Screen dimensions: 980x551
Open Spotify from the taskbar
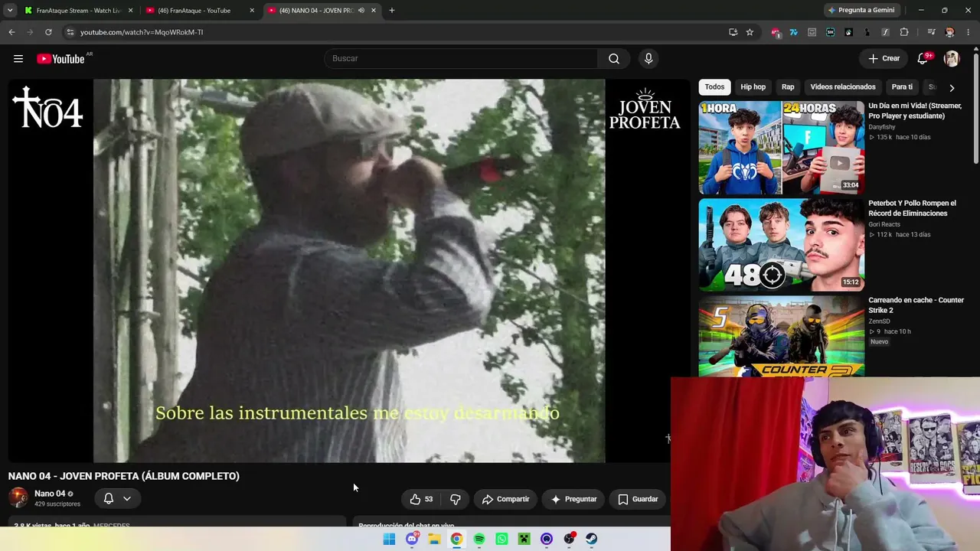[479, 539]
